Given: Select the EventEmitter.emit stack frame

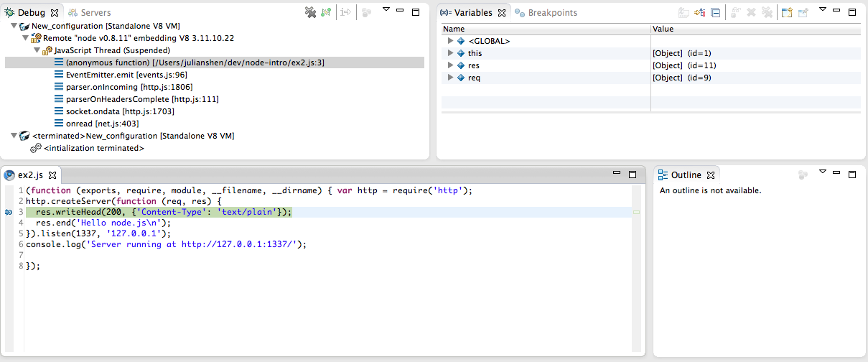Looking at the screenshot, I should [x=126, y=75].
